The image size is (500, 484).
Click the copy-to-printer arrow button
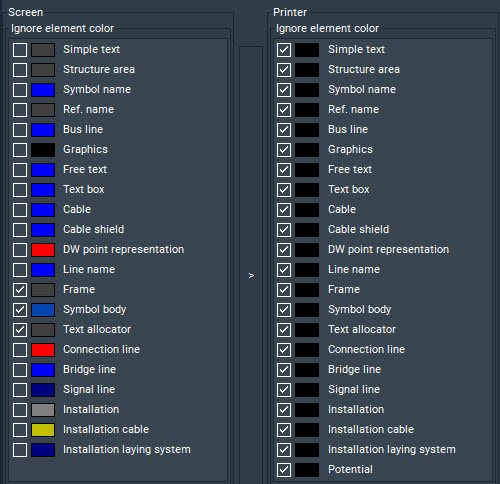tap(251, 275)
